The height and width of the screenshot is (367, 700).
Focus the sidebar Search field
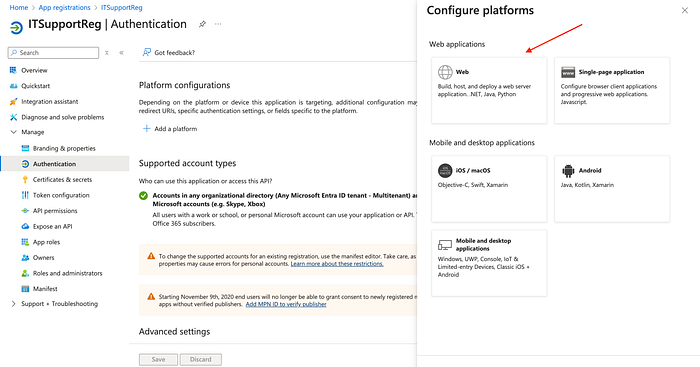(53, 53)
